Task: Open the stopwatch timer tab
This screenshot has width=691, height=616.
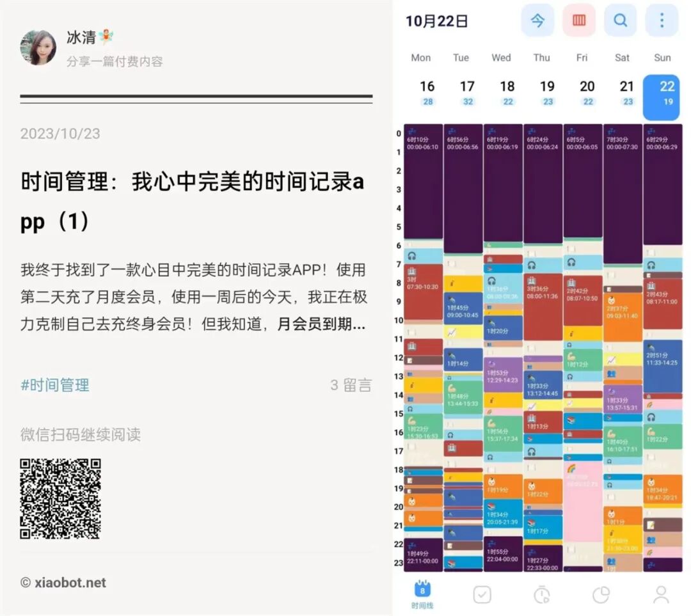Action: pyautogui.click(x=542, y=595)
